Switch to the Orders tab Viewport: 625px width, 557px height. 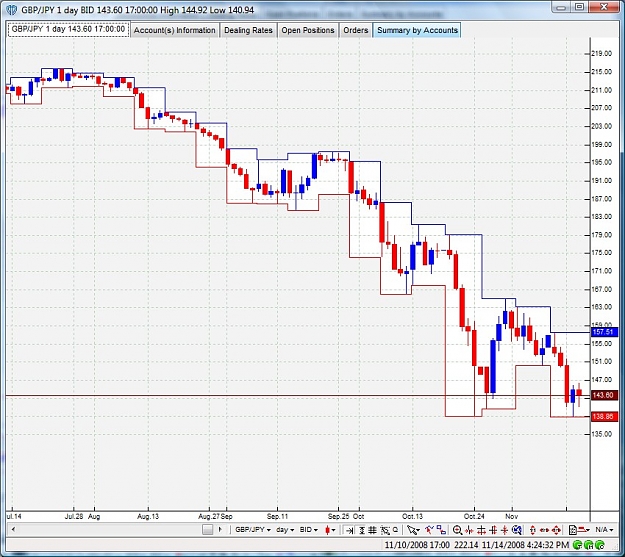[x=356, y=30]
